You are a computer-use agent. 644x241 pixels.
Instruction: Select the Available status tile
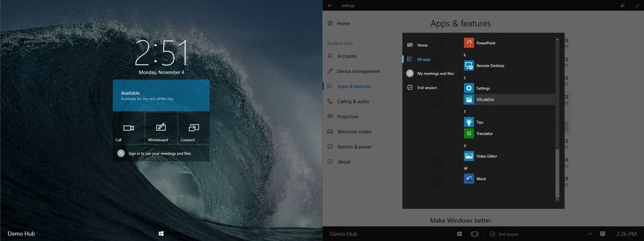click(x=161, y=95)
